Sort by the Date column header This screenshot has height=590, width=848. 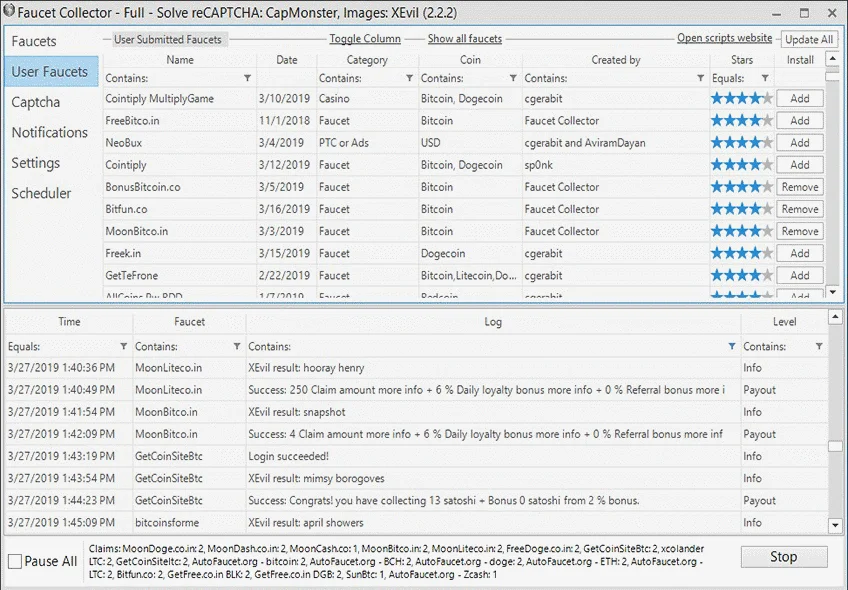coord(287,60)
